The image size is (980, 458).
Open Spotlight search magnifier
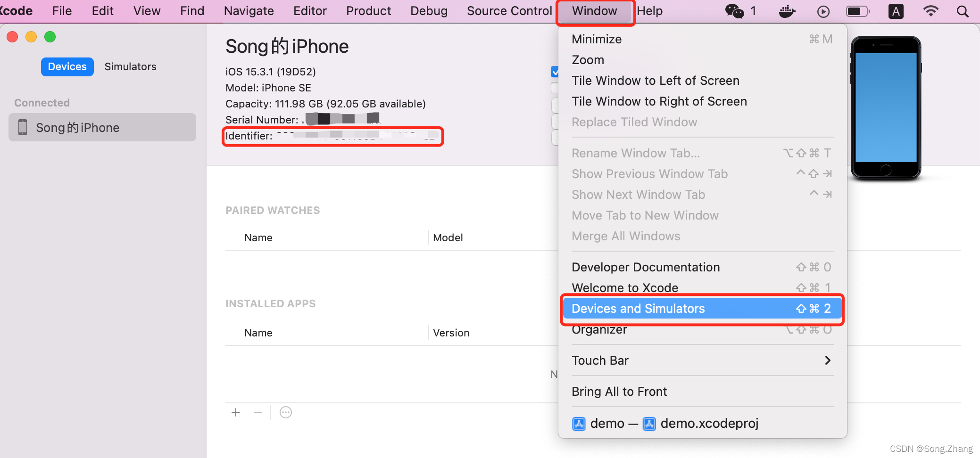(963, 11)
